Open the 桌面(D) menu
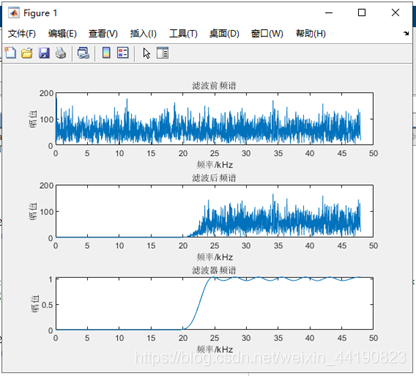The width and height of the screenshot is (416, 376). click(224, 34)
